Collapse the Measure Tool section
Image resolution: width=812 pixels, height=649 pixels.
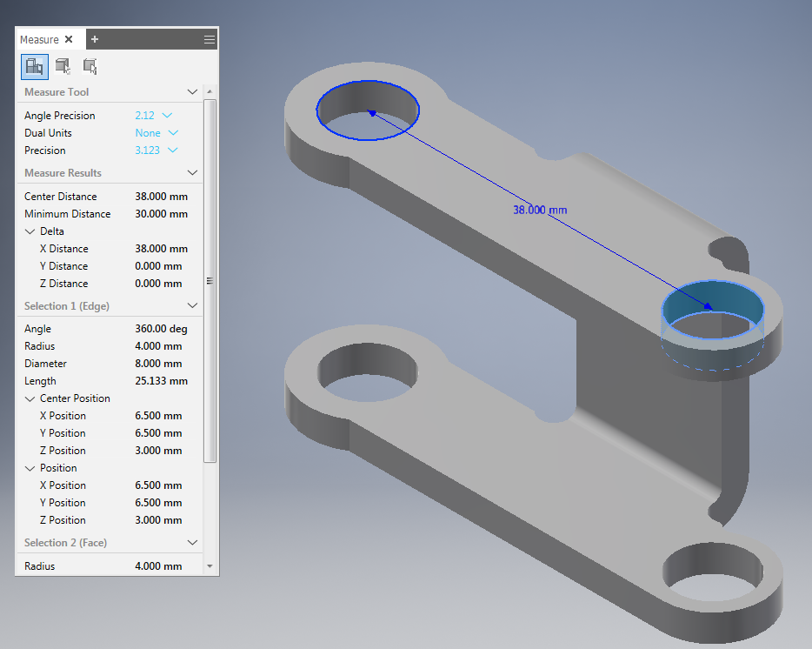(192, 92)
